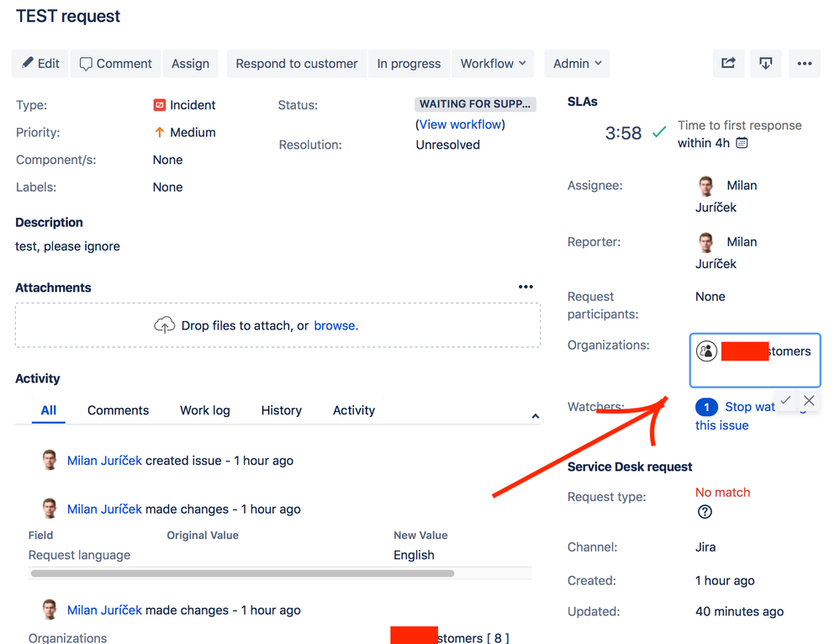Click the In progress transition button
The width and height of the screenshot is (840, 644).
pos(409,64)
